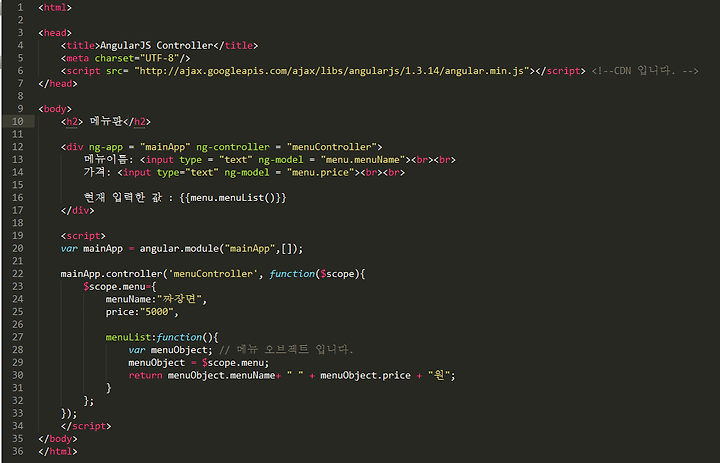Place cursor on opening html tag

coord(55,7)
